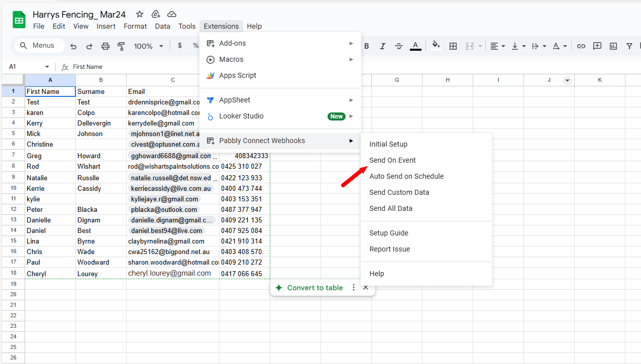Viewport: 641px width, 364px height.
Task: Insert a comment icon
Action: pos(597,46)
